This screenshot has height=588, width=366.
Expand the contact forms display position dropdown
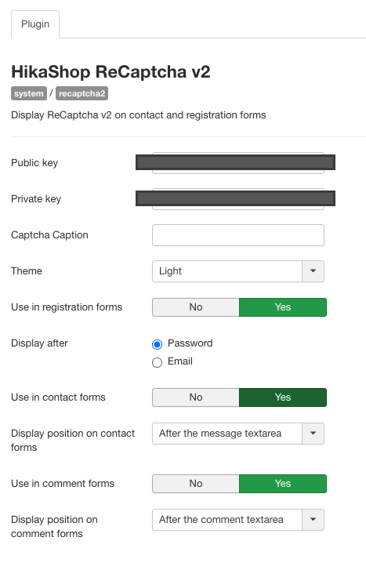(x=313, y=434)
